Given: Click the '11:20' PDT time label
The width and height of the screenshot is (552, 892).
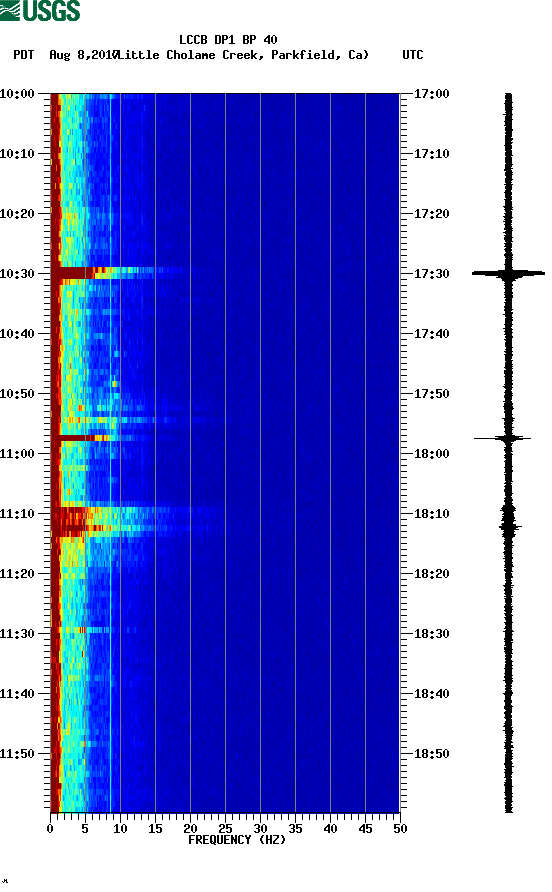Looking at the screenshot, I should [x=17, y=574].
